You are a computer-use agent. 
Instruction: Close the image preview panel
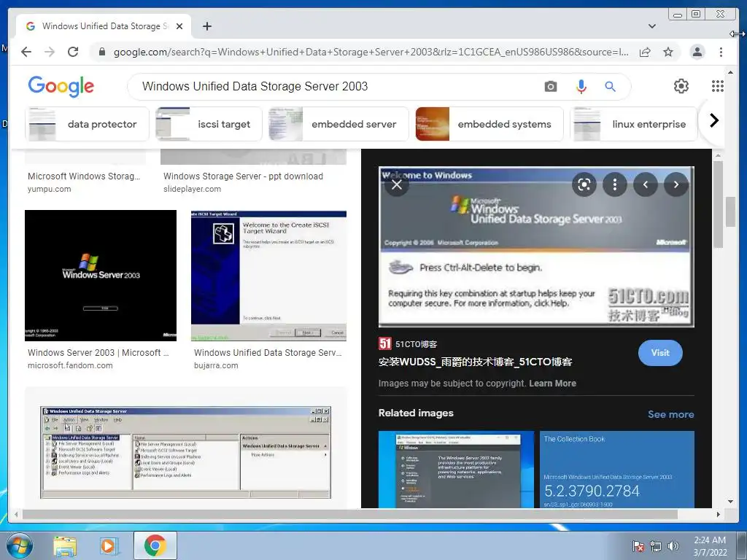[x=397, y=184]
